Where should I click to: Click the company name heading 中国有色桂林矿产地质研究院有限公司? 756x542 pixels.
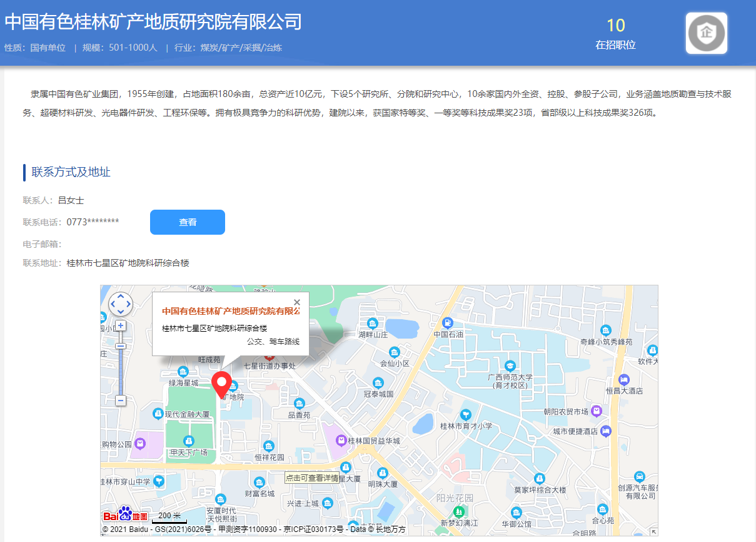(153, 22)
